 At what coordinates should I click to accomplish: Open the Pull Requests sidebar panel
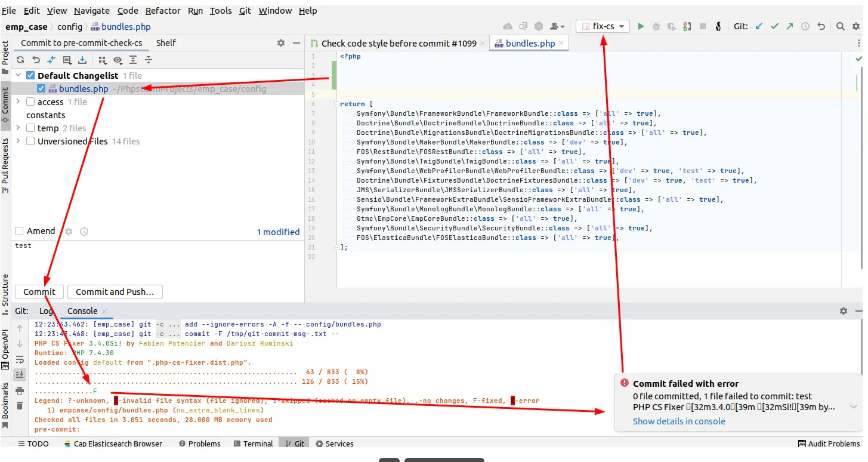[5, 165]
